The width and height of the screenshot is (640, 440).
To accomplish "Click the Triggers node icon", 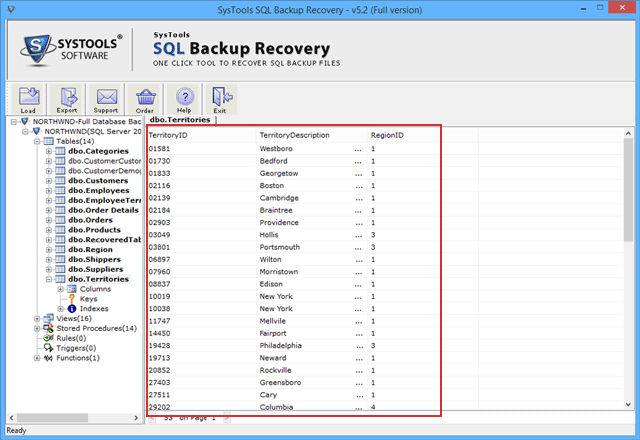I will click(49, 348).
